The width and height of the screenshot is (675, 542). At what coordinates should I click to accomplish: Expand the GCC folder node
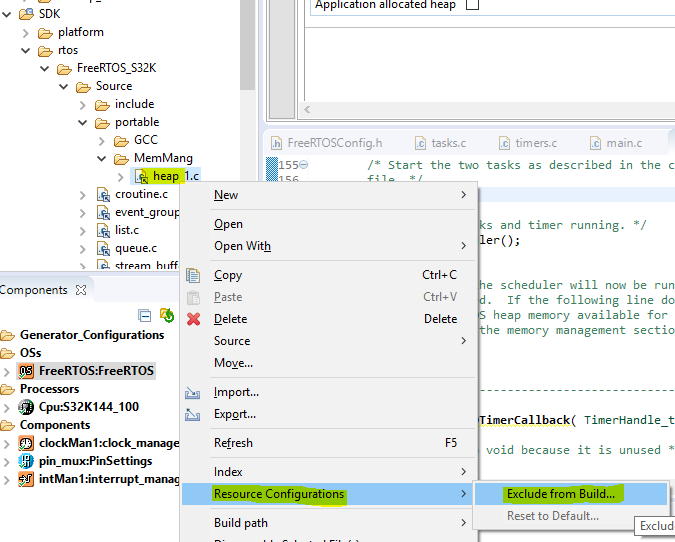tap(102, 141)
